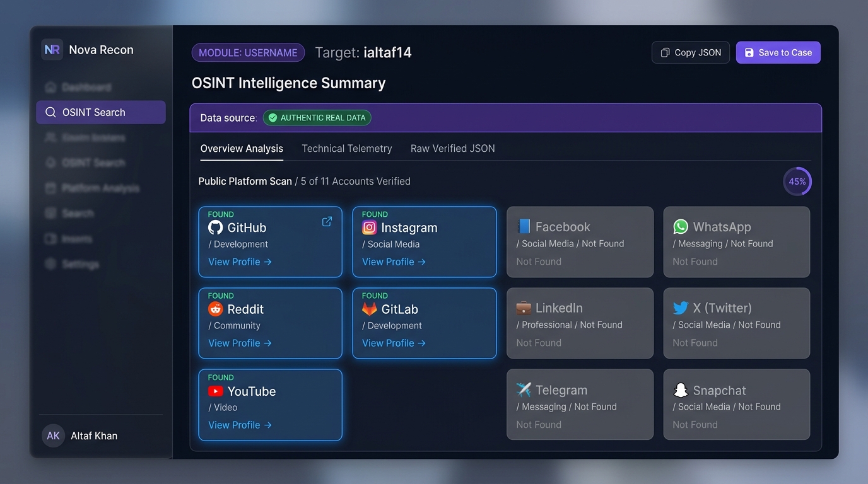This screenshot has height=484, width=868.
Task: Click the Instagram camera icon
Action: click(x=370, y=228)
